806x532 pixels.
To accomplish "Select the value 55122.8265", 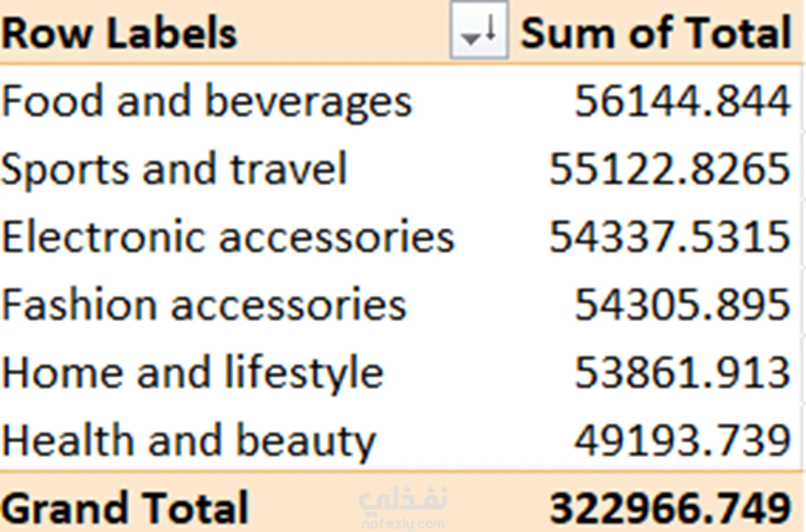I will tap(670, 169).
